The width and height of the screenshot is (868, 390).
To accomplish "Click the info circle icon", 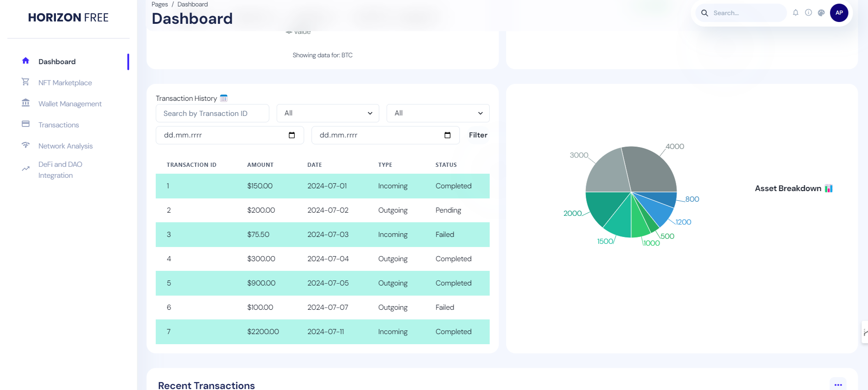I will (808, 13).
